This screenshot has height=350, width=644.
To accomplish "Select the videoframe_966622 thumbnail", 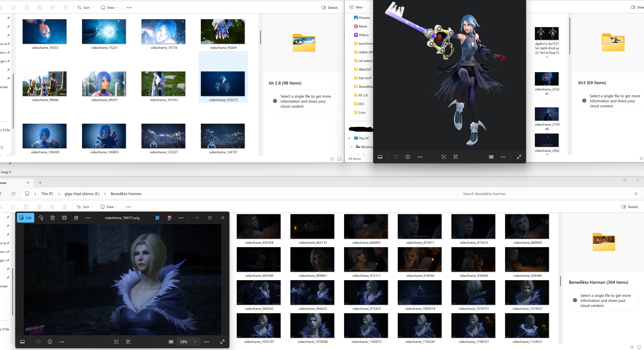I will [x=312, y=295].
